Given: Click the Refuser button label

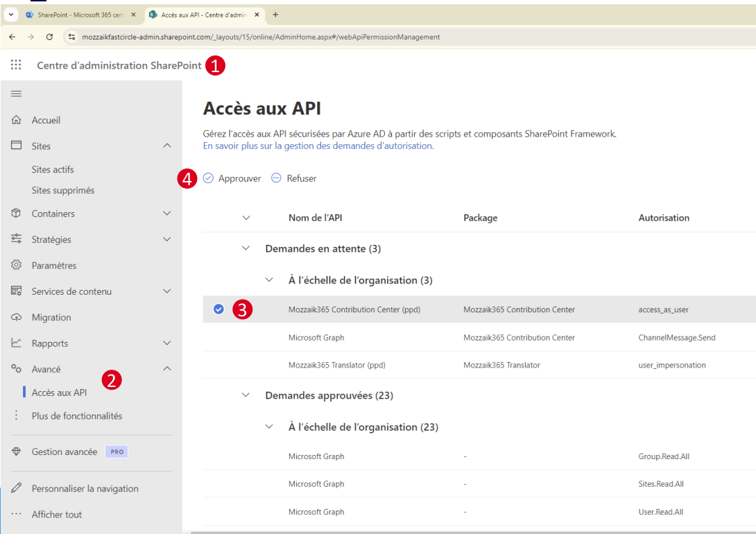Looking at the screenshot, I should click(x=302, y=178).
